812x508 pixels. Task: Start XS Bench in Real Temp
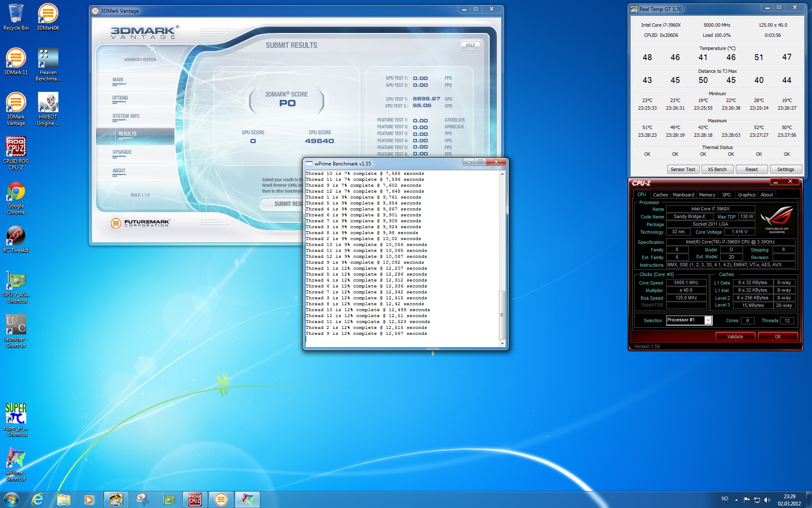click(717, 169)
